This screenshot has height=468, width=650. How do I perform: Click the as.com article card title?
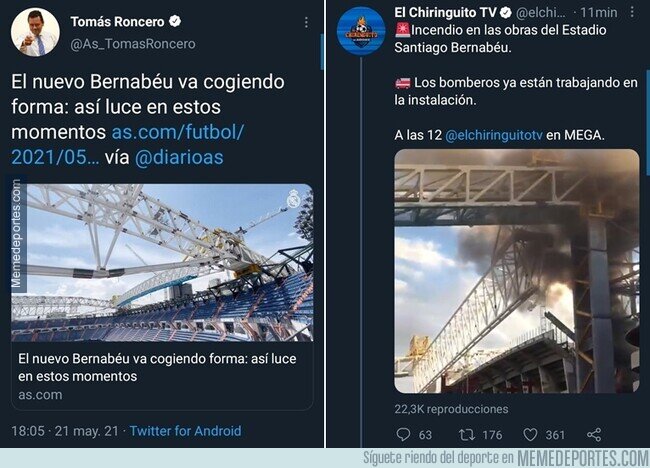coord(157,367)
